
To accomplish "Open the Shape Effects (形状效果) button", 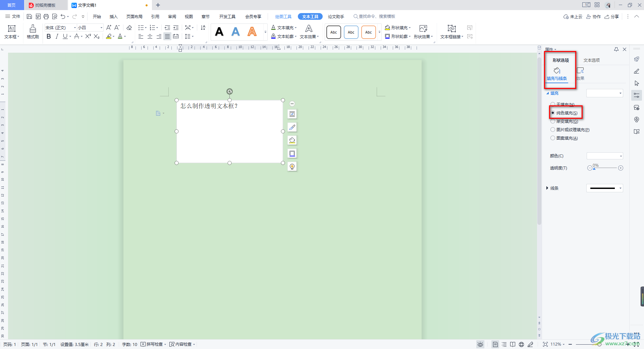I will [423, 32].
